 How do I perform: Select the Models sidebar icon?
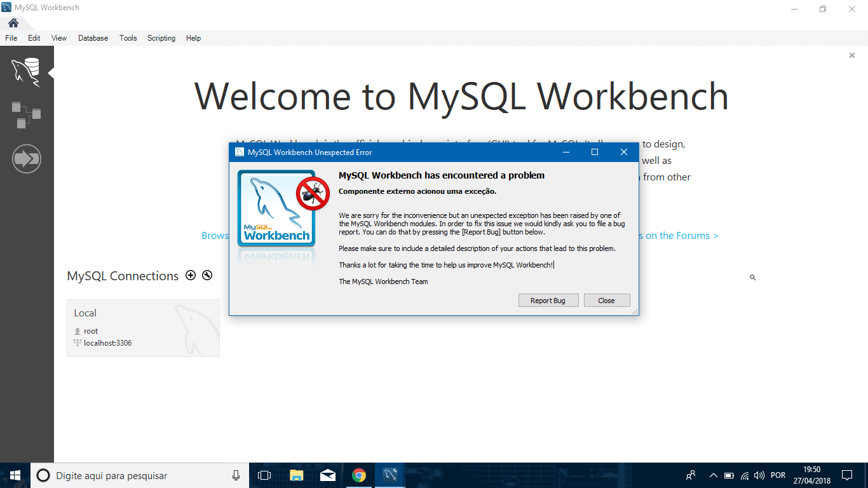pos(26,114)
